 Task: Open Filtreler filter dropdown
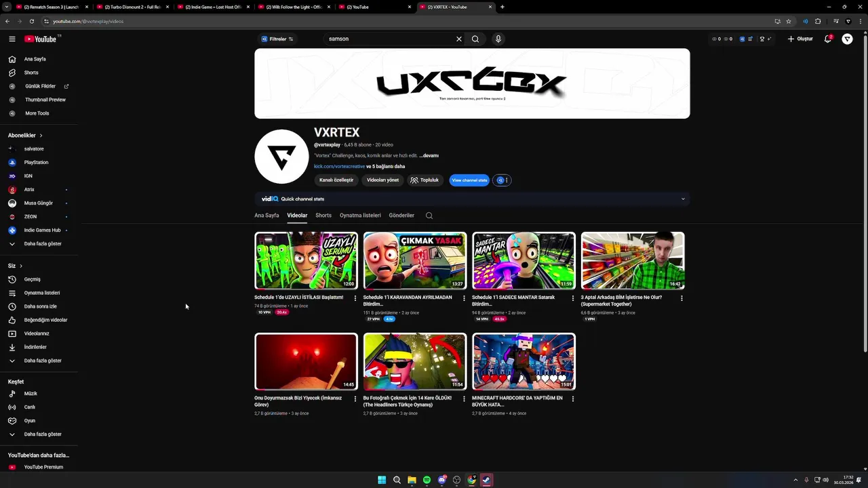[277, 39]
